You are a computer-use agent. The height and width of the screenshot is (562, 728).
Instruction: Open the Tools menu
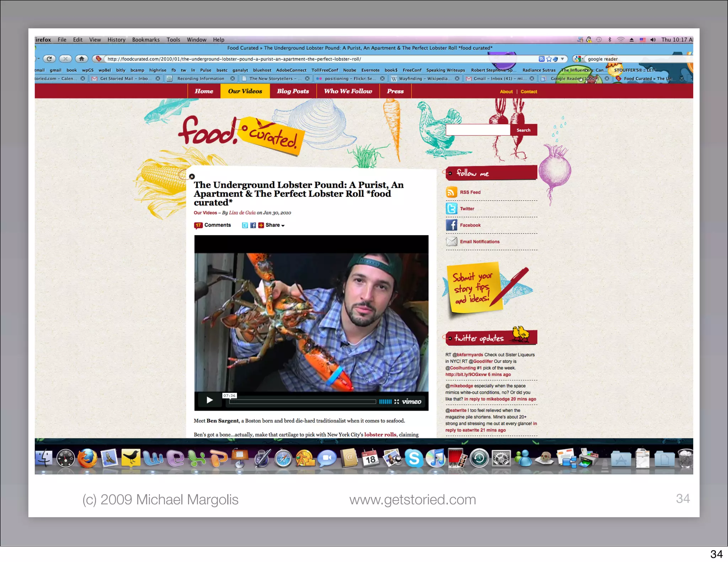tap(173, 40)
